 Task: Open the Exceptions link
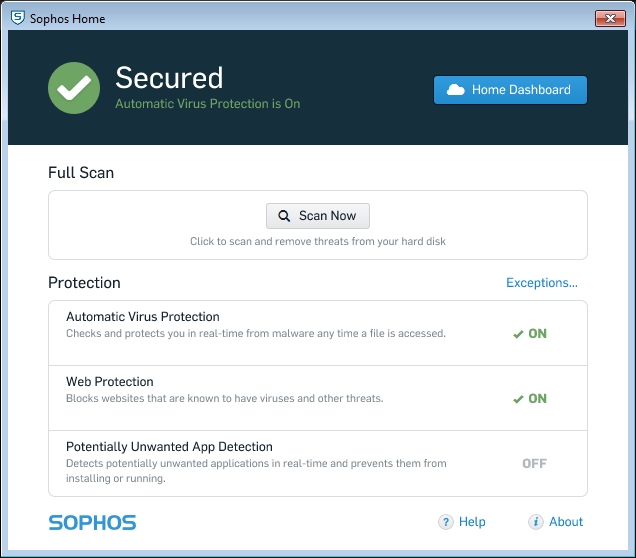pyautogui.click(x=541, y=283)
